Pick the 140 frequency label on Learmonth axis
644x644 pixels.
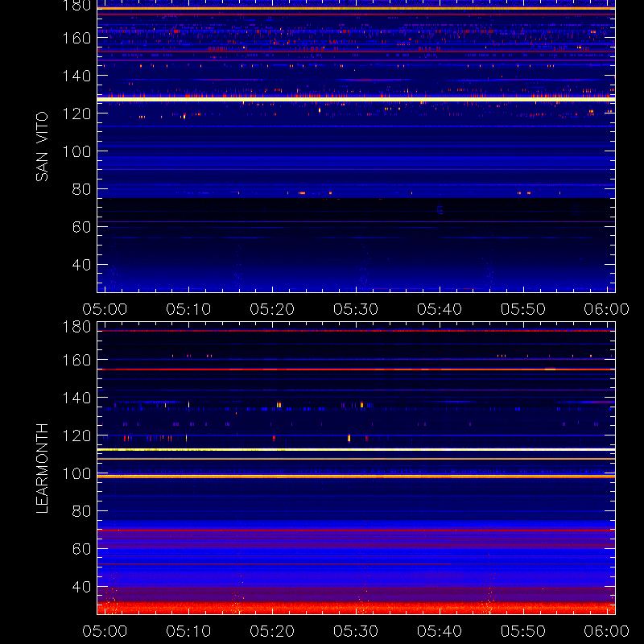[x=76, y=398]
